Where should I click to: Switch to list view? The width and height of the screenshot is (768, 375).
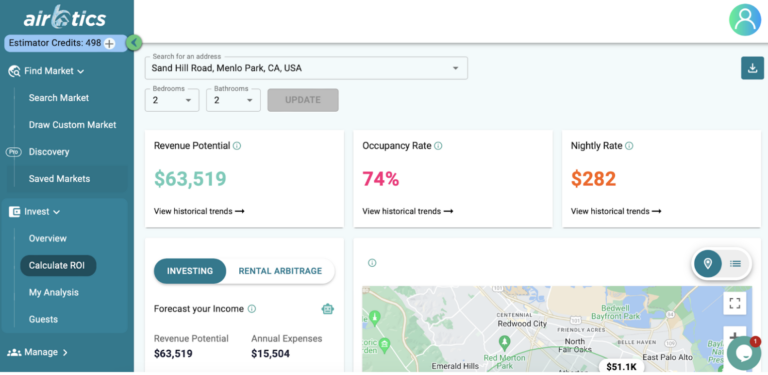735,264
